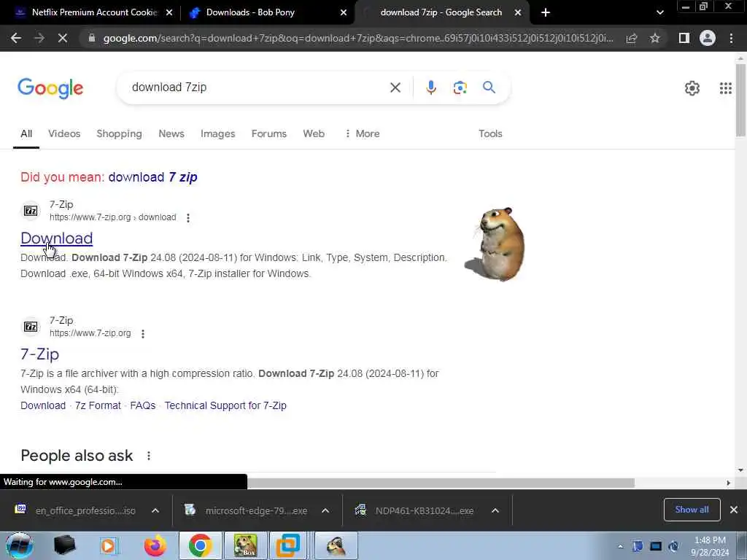Image resolution: width=747 pixels, height=560 pixels.
Task: Open options for 7-zip.org download result
Action: [188, 217]
